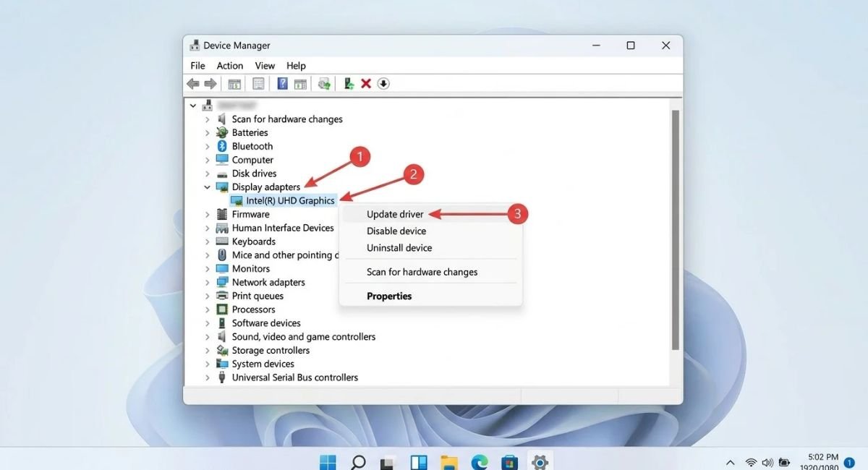Image resolution: width=868 pixels, height=470 pixels.
Task: Choose Update driver from the context menu
Action: click(430, 214)
